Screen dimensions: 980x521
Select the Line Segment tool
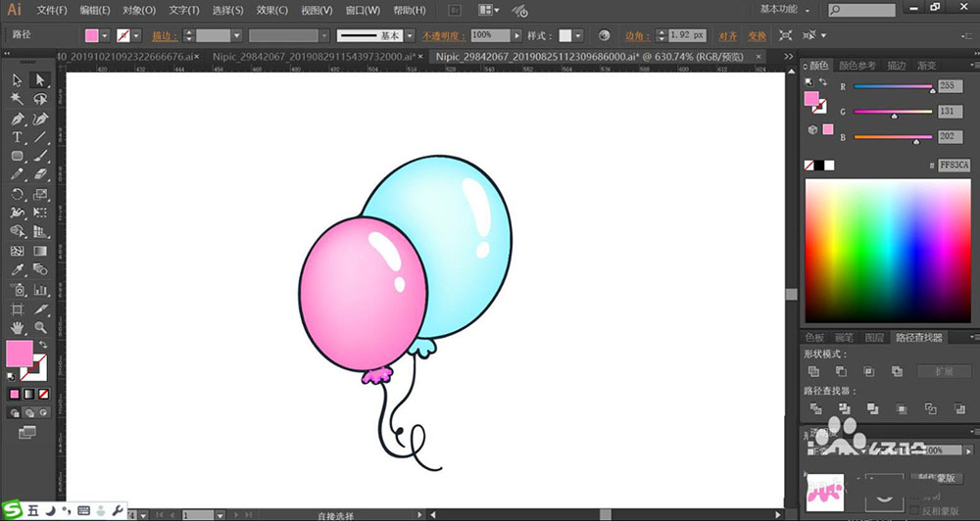pyautogui.click(x=40, y=137)
